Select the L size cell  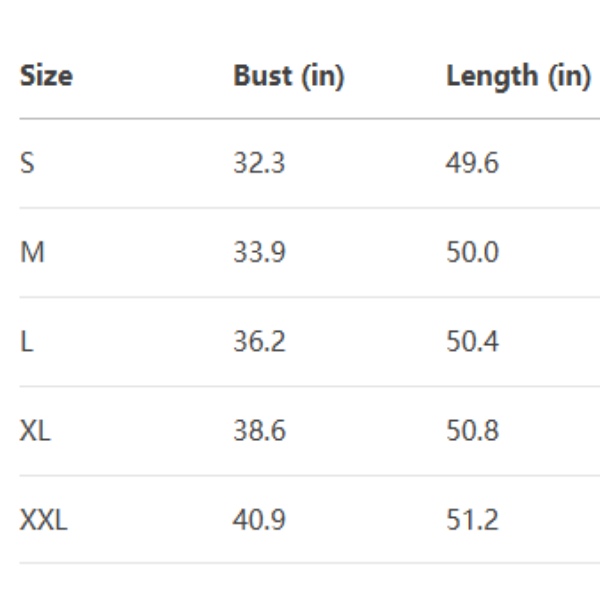[25, 342]
